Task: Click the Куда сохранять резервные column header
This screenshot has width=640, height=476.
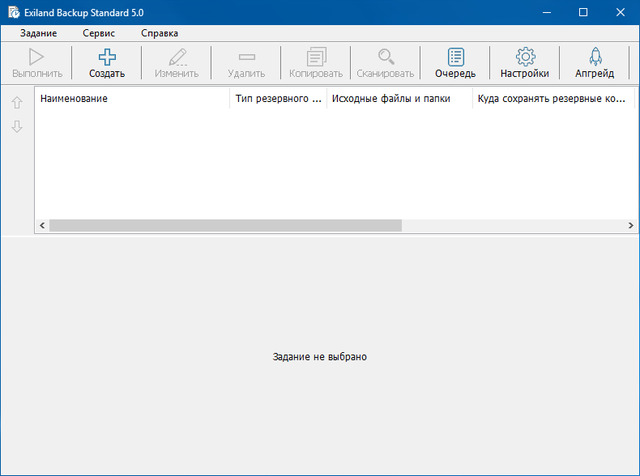Action: [553, 99]
